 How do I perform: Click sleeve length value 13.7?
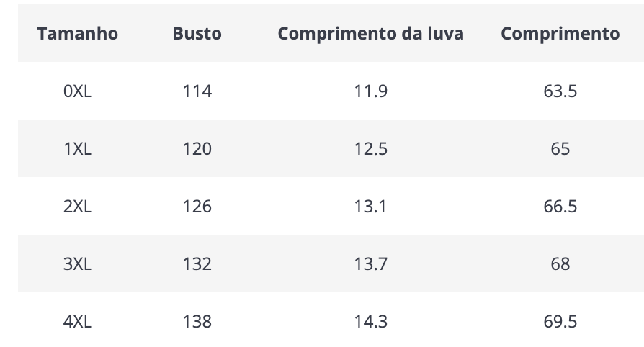pos(371,263)
